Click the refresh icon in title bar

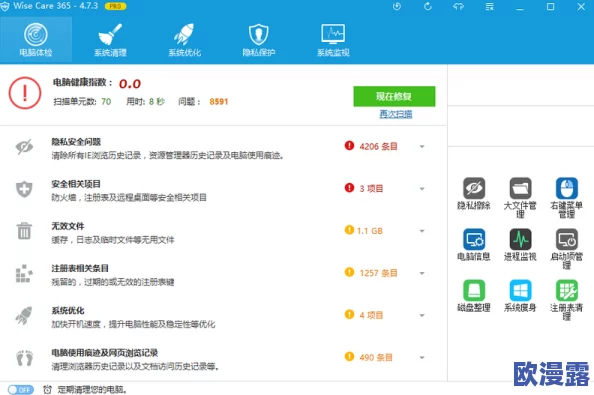pyautogui.click(x=428, y=6)
